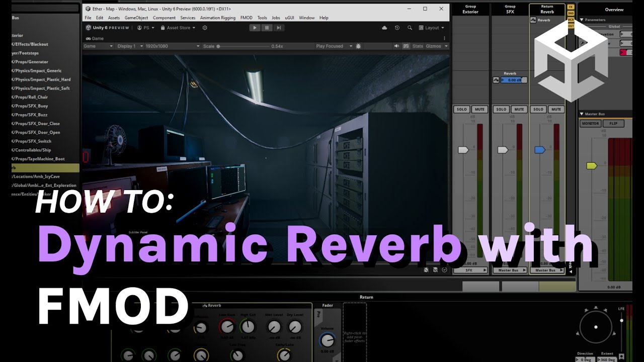Mute the SFX group
Screen dimensions: 644x362
click(x=519, y=109)
